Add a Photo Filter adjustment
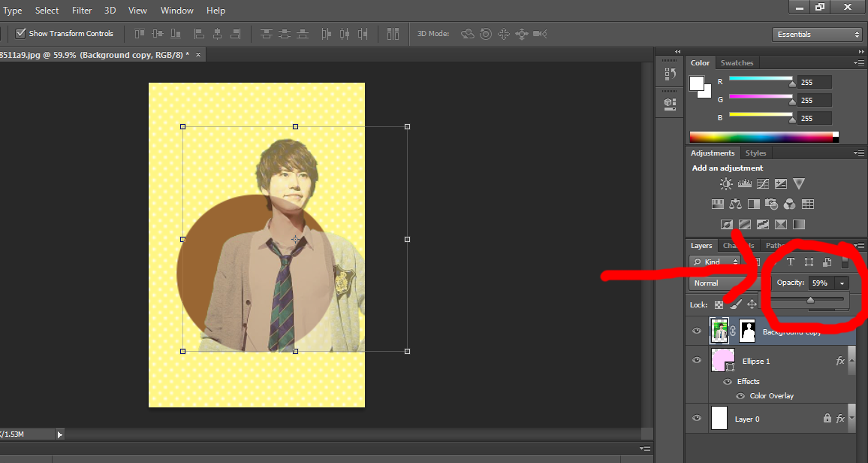Viewport: 868px width, 463px height. click(771, 204)
